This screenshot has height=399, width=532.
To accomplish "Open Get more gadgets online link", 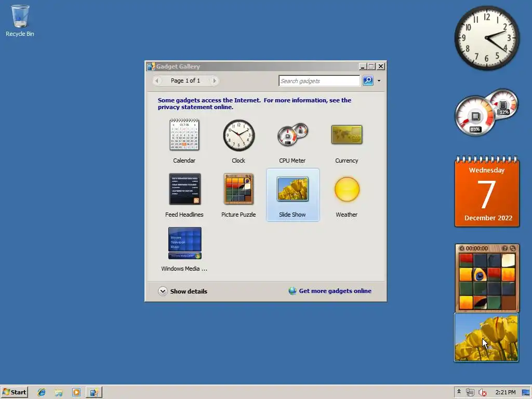I will [x=335, y=291].
